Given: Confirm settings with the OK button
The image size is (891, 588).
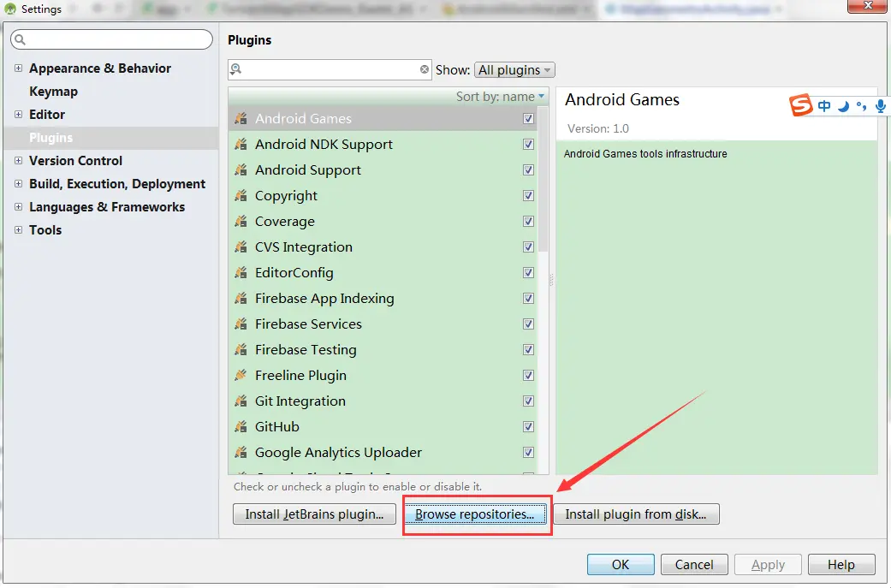Looking at the screenshot, I should point(621,565).
